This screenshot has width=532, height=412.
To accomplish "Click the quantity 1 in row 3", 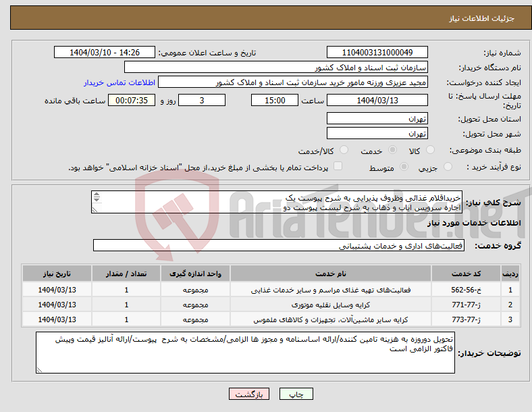I will pos(126,319).
